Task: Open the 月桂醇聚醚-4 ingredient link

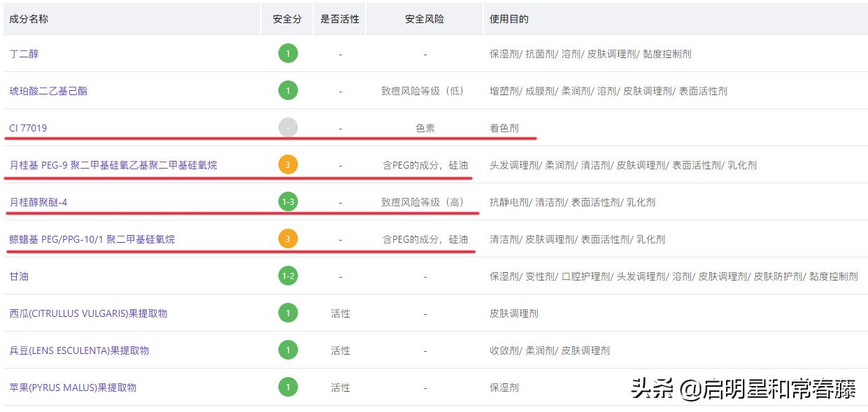Action: pos(38,202)
